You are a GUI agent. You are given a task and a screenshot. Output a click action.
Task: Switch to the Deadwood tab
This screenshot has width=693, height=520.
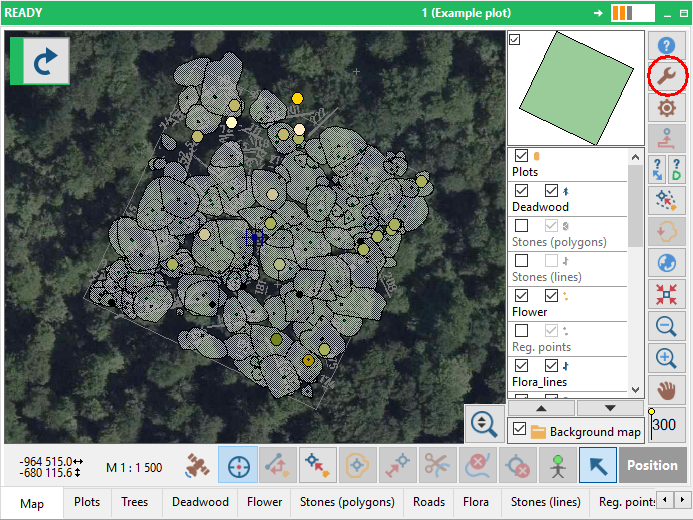[x=200, y=502]
